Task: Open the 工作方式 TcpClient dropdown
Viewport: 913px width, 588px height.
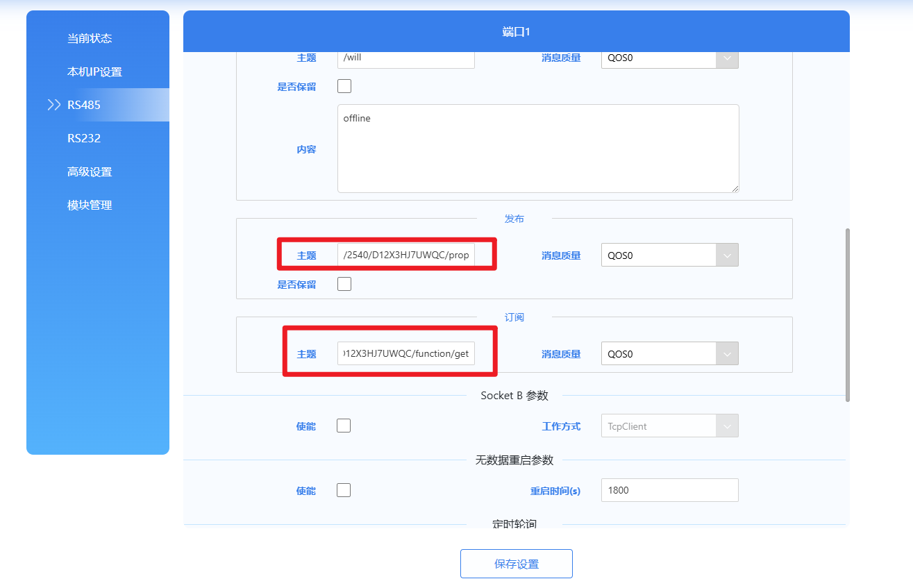Action: tap(669, 426)
